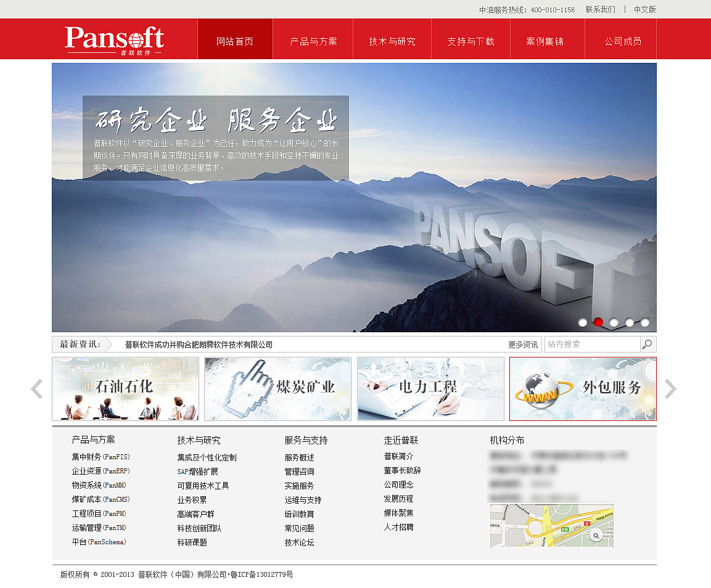Click into the 站内搜索 input field

(592, 344)
